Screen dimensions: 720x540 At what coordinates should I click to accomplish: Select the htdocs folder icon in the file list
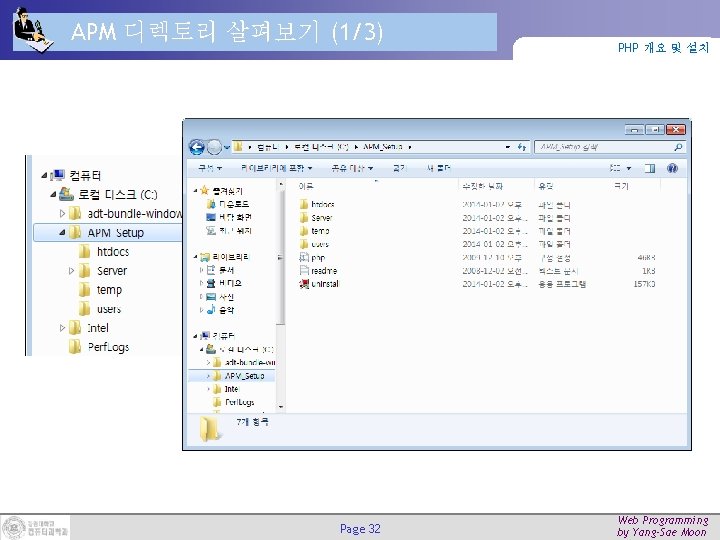coord(304,204)
